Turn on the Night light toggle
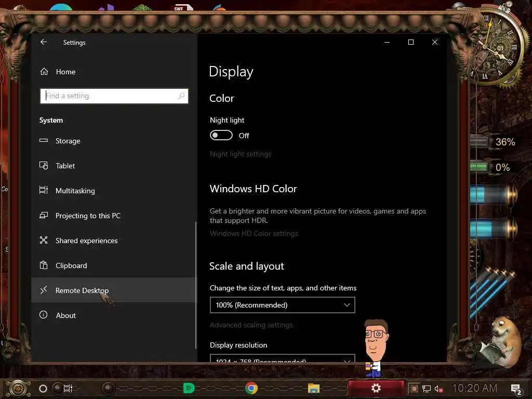Screen dimensions: 532x399 pyautogui.click(x=221, y=136)
